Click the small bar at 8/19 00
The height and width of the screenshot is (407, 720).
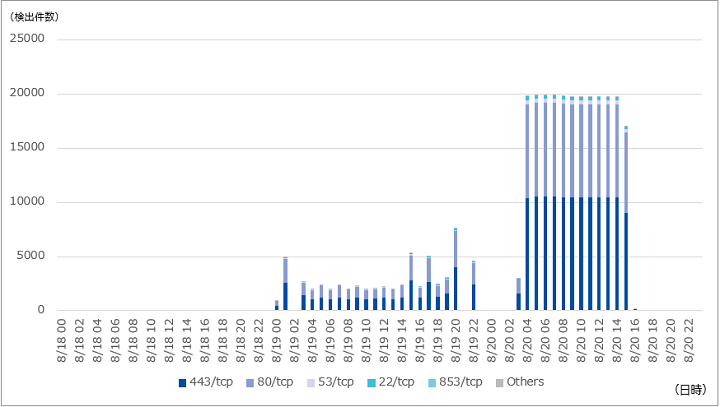coord(276,305)
